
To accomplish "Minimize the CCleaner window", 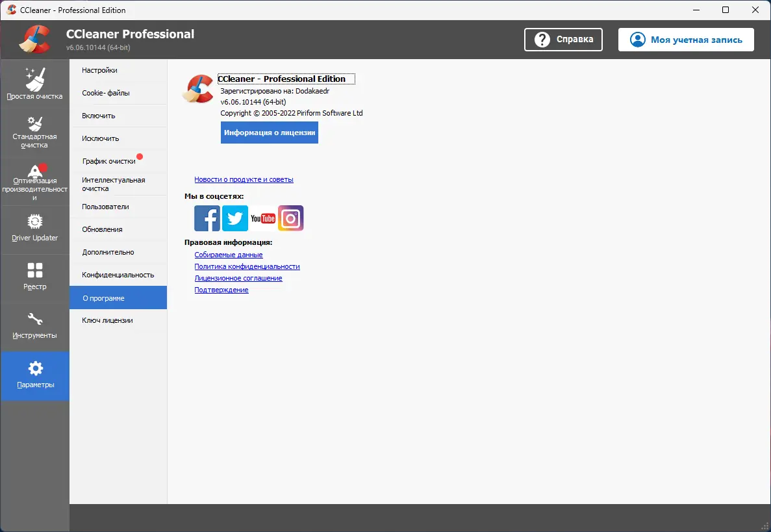I will pyautogui.click(x=696, y=10).
